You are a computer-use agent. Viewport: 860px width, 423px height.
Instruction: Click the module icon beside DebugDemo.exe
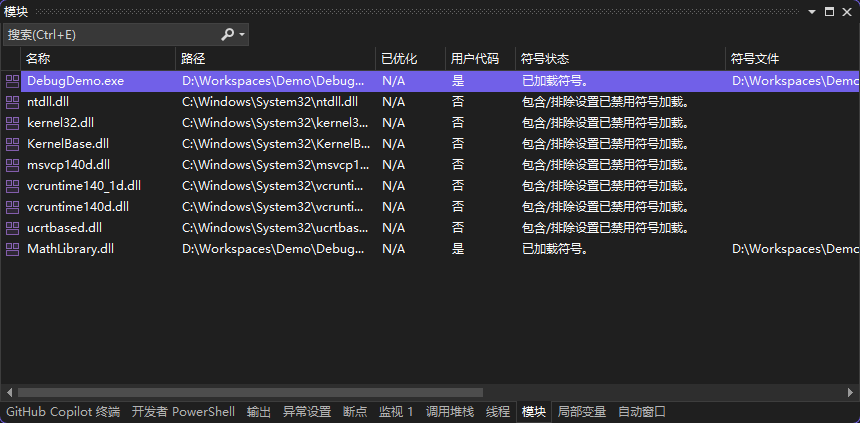(12, 81)
